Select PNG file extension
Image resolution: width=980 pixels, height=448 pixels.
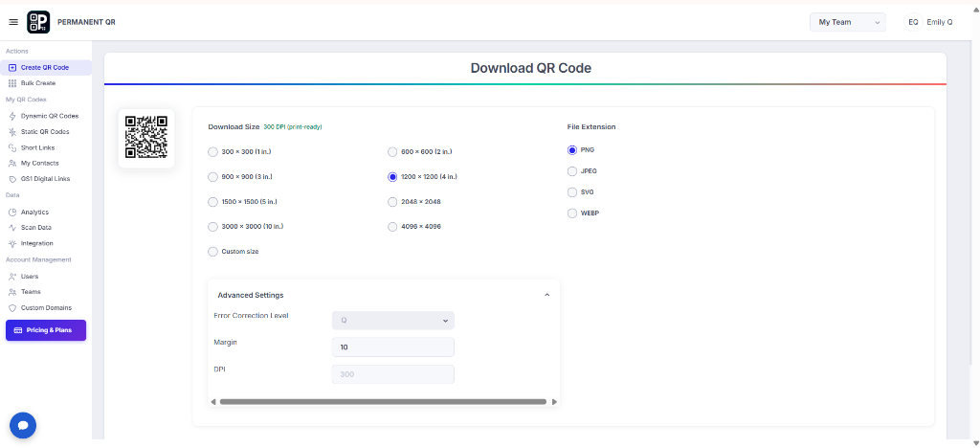572,150
